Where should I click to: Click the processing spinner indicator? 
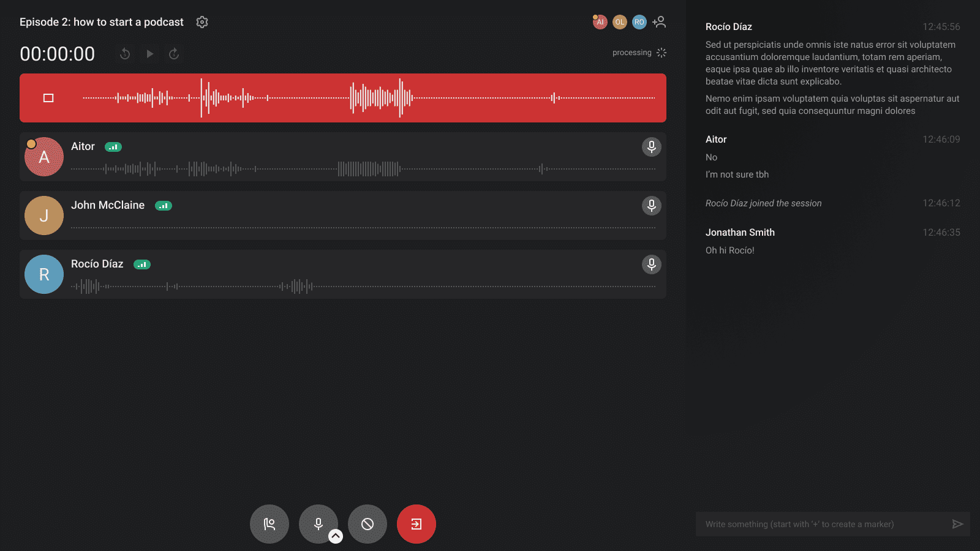pos(661,53)
